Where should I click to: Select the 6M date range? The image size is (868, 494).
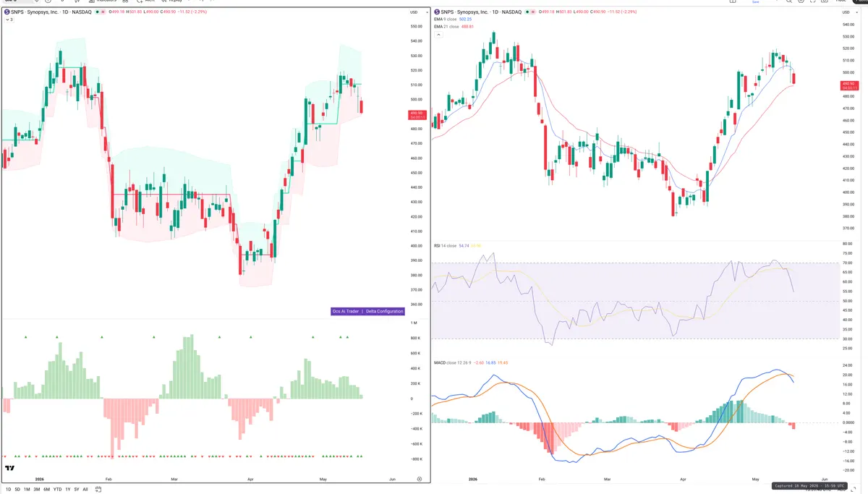(x=46, y=489)
